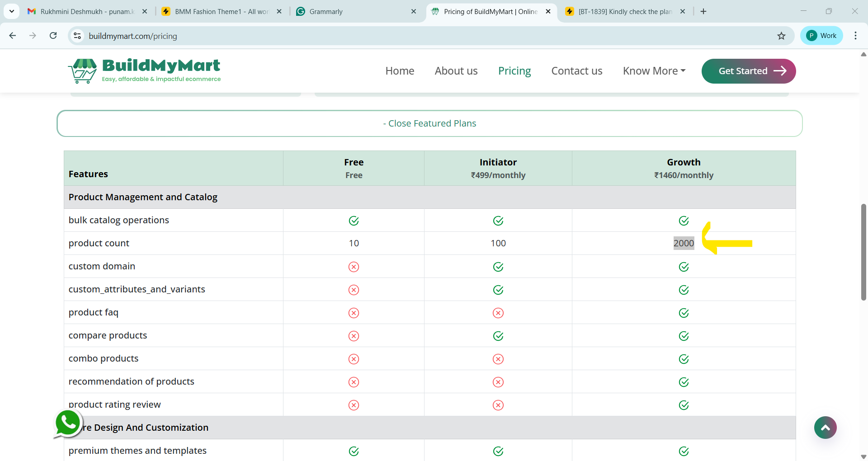Go to Home in site navigation
The height and width of the screenshot is (461, 868).
point(400,71)
